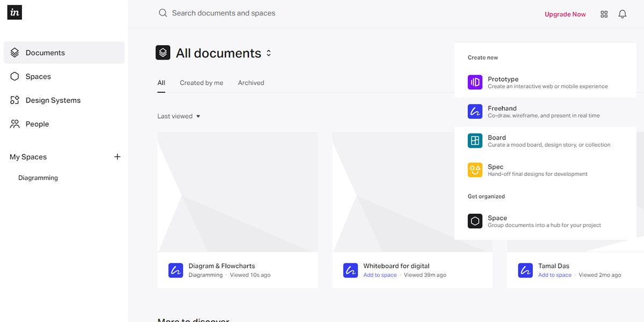Click Freehand icon on Tamal Das card
The height and width of the screenshot is (322, 644).
525,270
